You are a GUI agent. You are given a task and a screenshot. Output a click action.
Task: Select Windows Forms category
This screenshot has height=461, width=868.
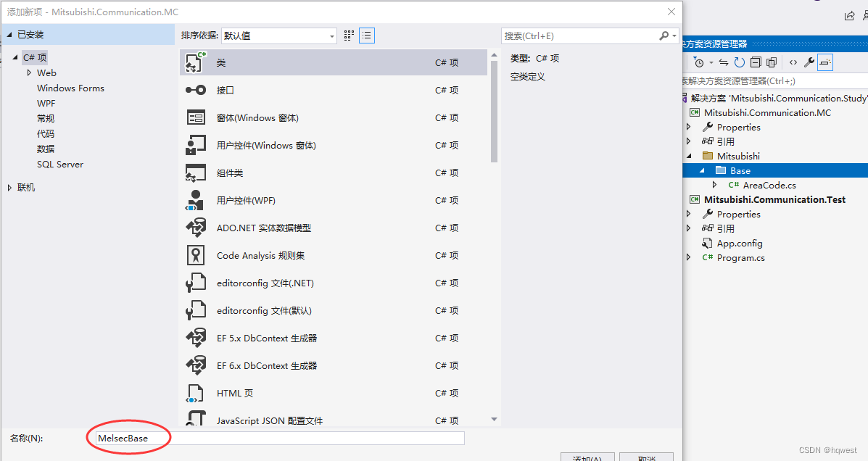pyautogui.click(x=70, y=88)
